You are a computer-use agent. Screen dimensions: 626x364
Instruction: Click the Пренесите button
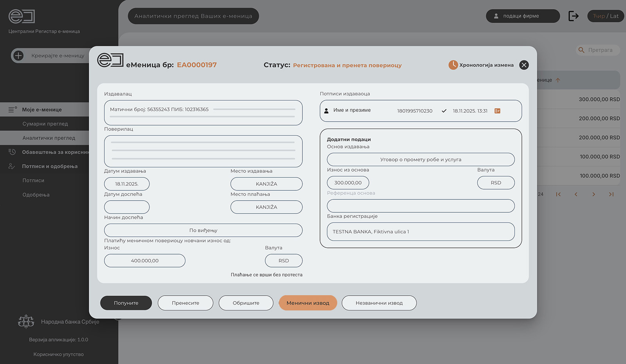point(185,303)
